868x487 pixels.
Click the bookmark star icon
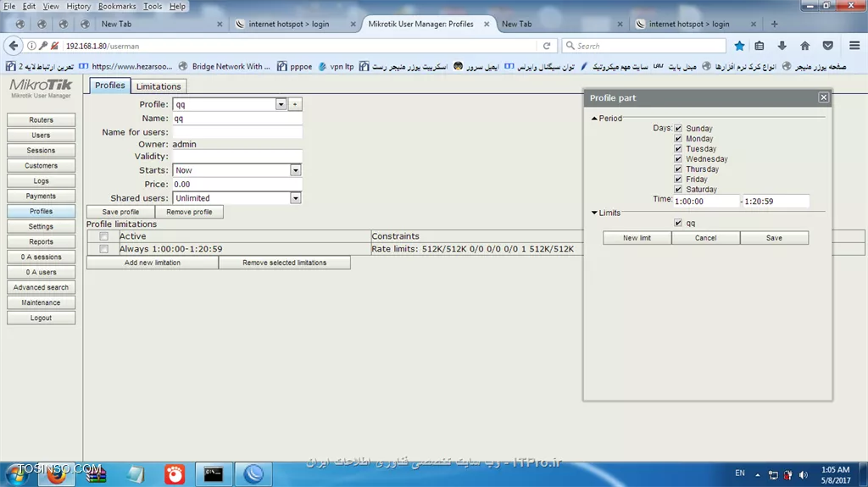(x=739, y=46)
